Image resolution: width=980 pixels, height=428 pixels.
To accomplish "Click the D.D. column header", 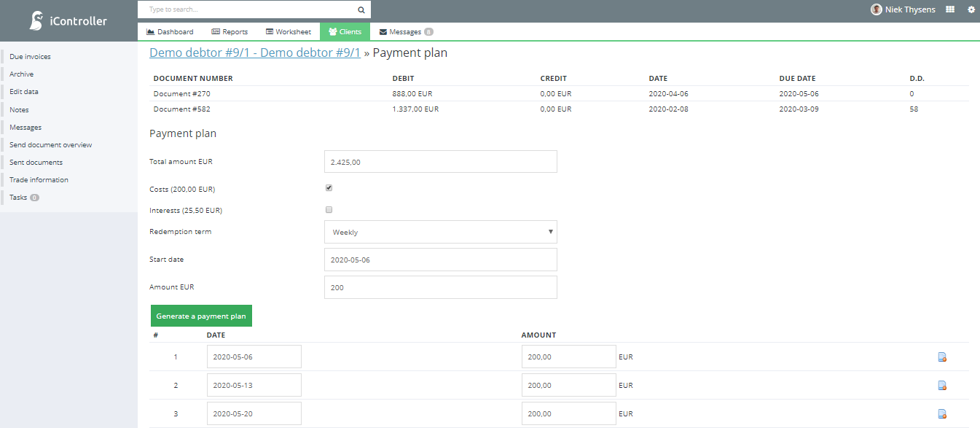I will coord(917,78).
